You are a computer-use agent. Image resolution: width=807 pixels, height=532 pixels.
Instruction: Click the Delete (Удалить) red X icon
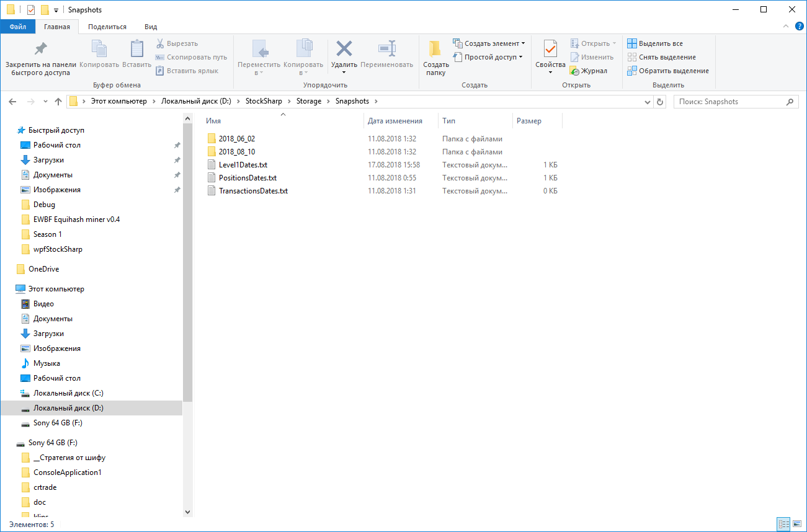(344, 49)
